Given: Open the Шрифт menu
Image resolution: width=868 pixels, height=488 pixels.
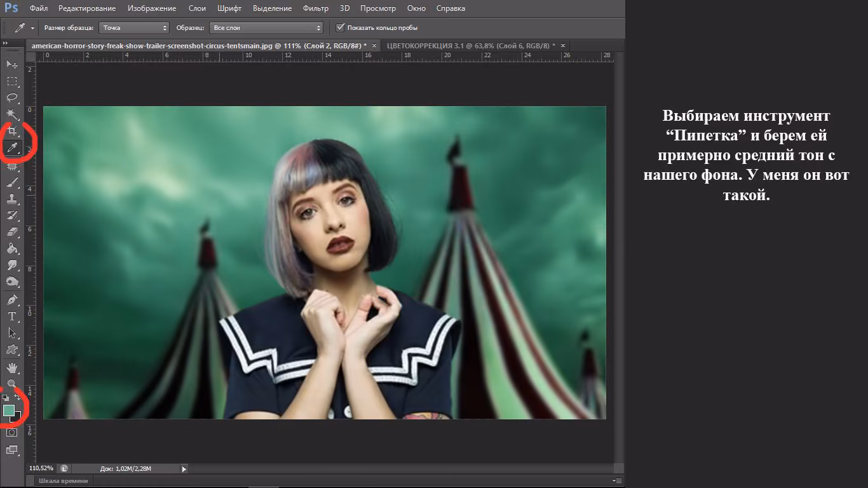Looking at the screenshot, I should point(229,8).
